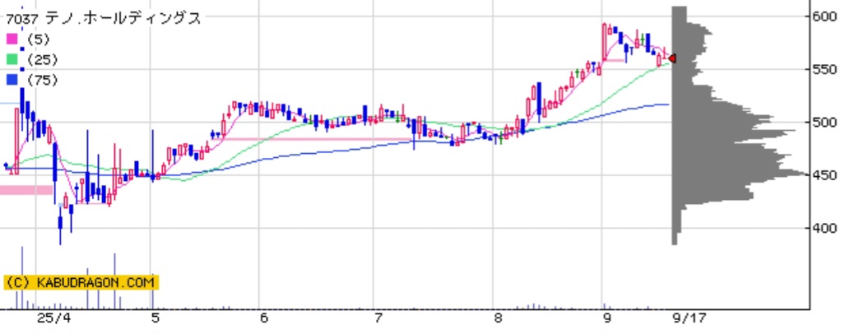Click the 500 price axis label
The width and height of the screenshot is (868, 334).
pos(825,123)
